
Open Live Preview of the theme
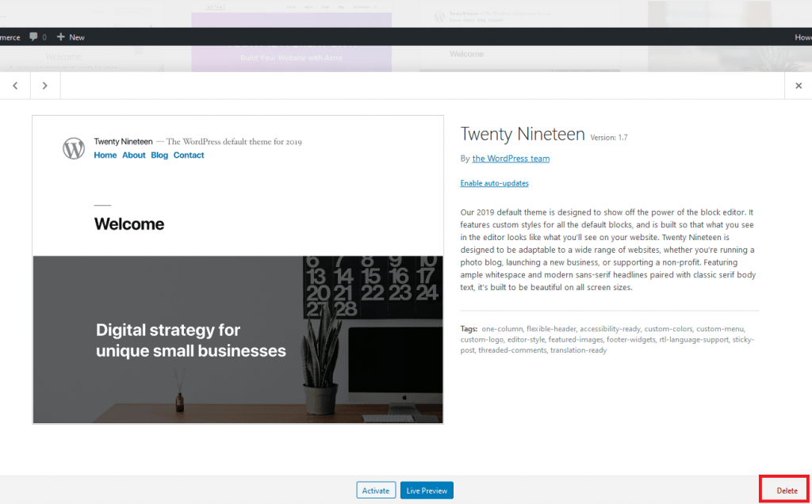(427, 490)
